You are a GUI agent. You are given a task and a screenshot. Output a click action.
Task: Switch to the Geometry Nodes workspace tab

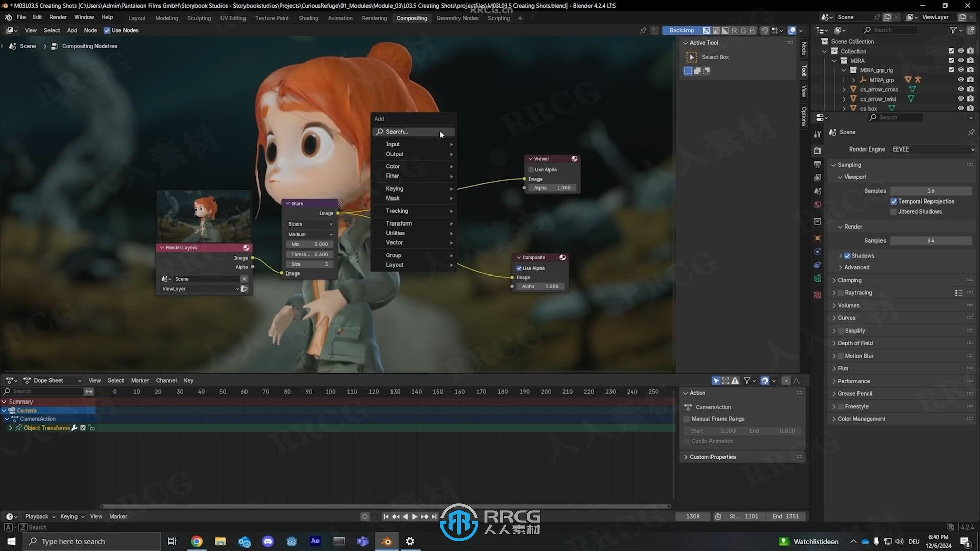(457, 18)
